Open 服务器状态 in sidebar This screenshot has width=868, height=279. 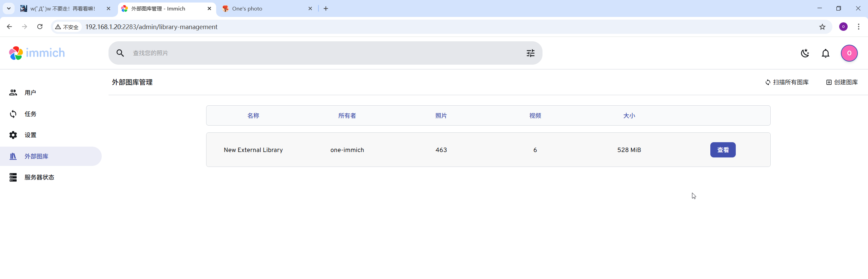(39, 177)
